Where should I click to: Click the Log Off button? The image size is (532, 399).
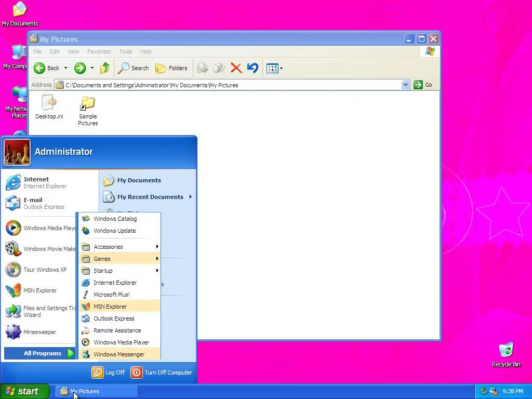pos(108,373)
